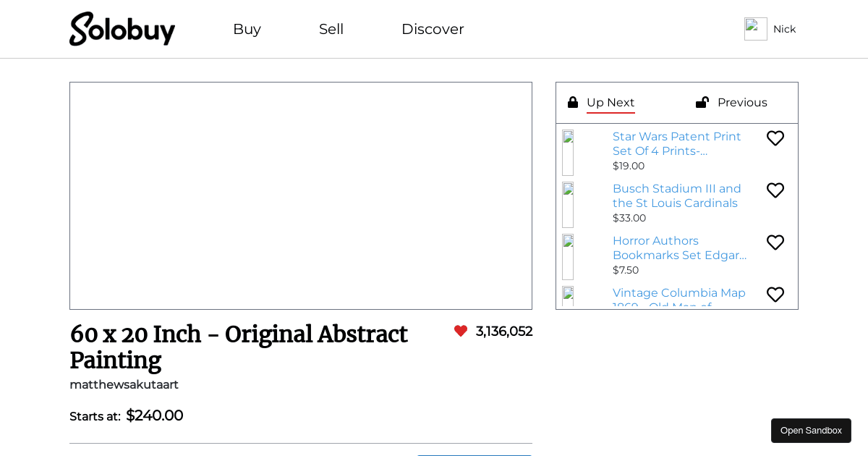Open Nick's profile avatar
Screen dimensions: 868x456
coord(756,29)
